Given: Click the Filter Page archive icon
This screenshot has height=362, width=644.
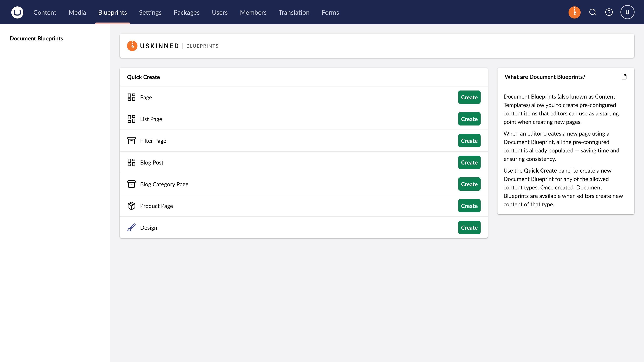Looking at the screenshot, I should point(131,141).
